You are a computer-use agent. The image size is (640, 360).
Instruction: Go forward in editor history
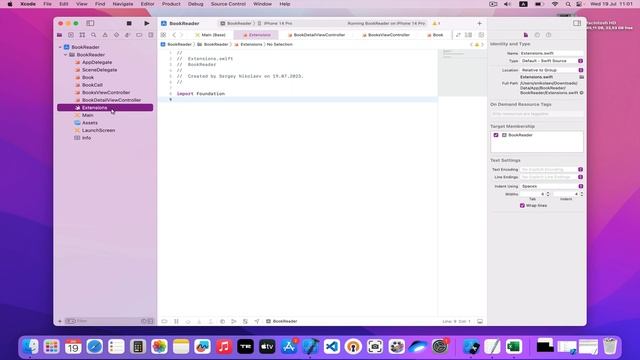coord(182,35)
